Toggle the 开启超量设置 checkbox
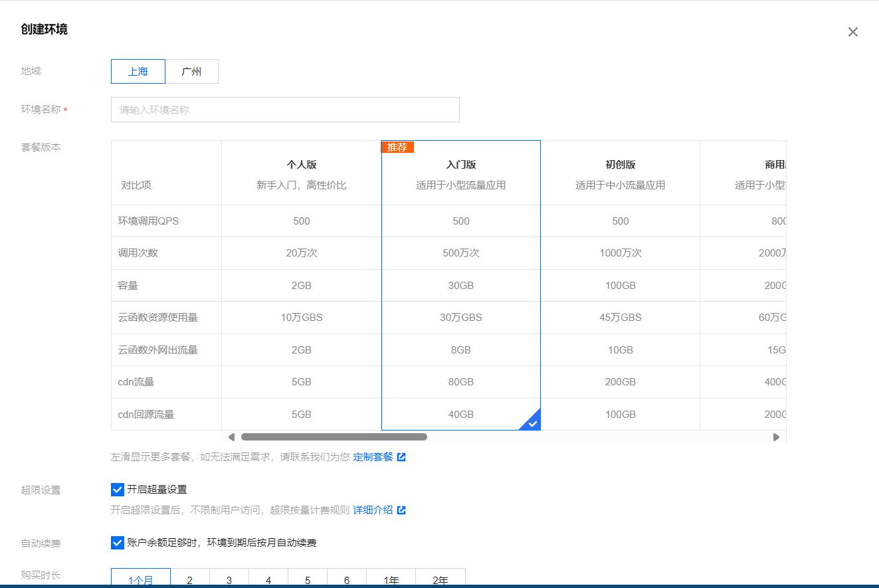 pos(118,490)
